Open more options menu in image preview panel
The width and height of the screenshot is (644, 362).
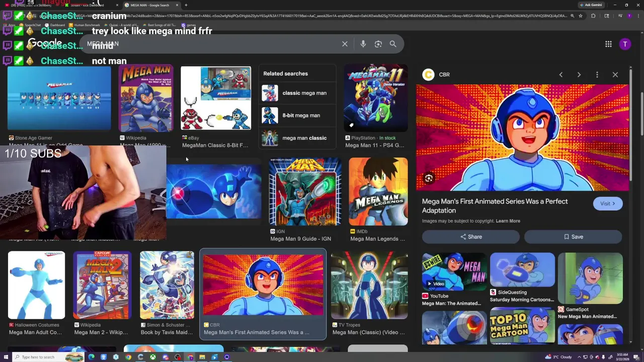pos(597,74)
